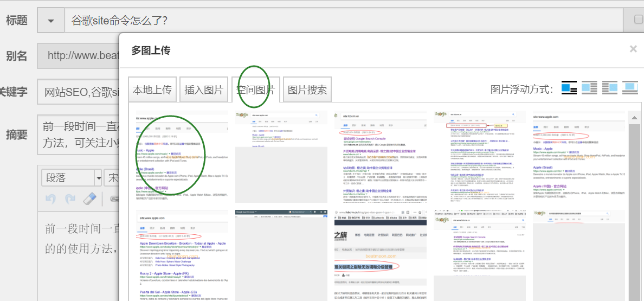Select the small Apple search thumbnail with gray bottom
This screenshot has width=644, height=301.
(281, 156)
